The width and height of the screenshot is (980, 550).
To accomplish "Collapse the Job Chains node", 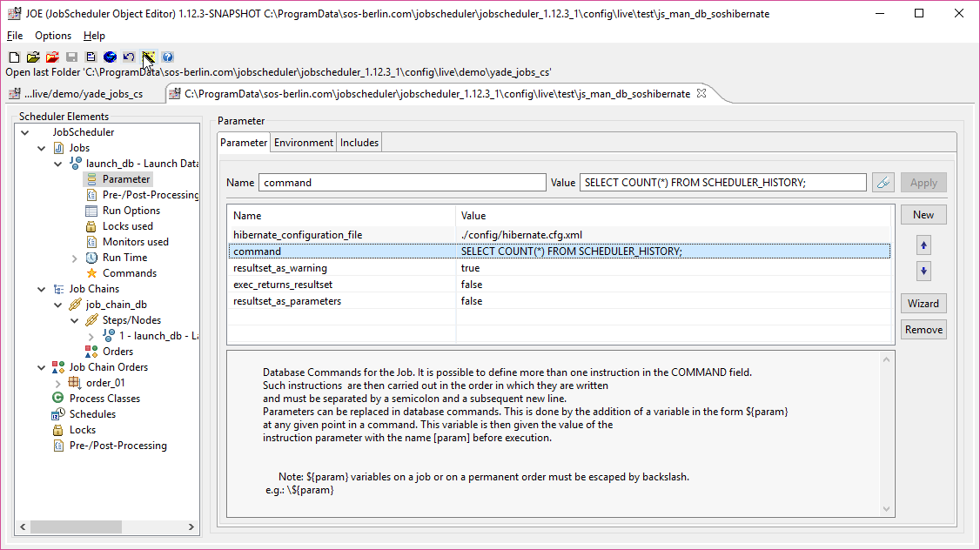I will (x=41, y=289).
